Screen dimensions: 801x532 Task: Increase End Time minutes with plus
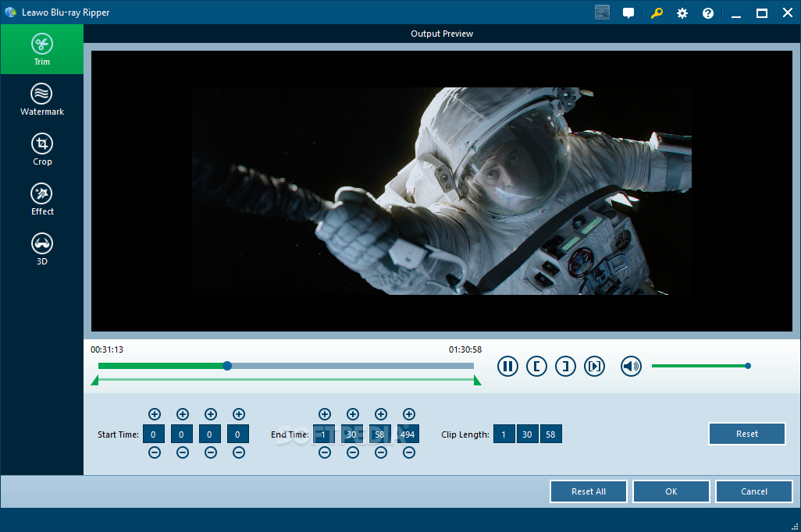coord(352,414)
